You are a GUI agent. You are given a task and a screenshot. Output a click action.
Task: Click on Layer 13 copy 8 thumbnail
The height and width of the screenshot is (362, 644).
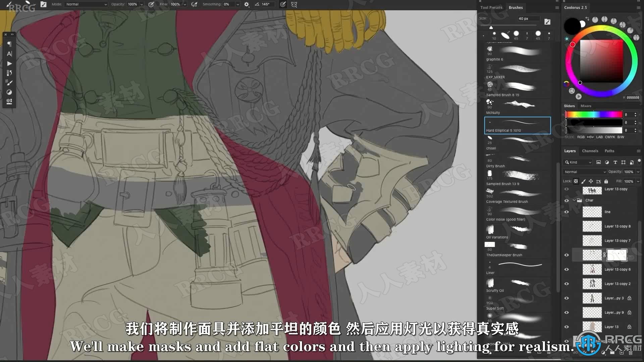coord(592,226)
